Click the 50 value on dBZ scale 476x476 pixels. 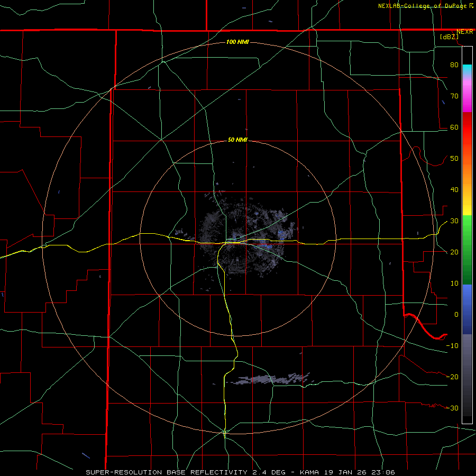(454, 159)
